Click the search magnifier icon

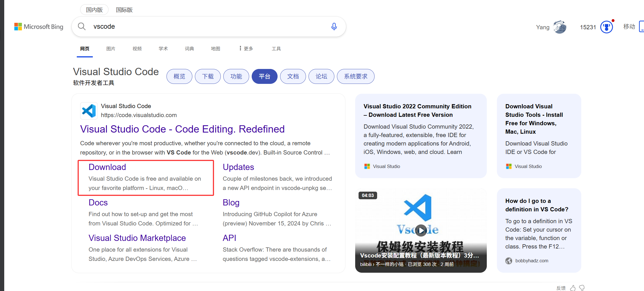pos(82,26)
